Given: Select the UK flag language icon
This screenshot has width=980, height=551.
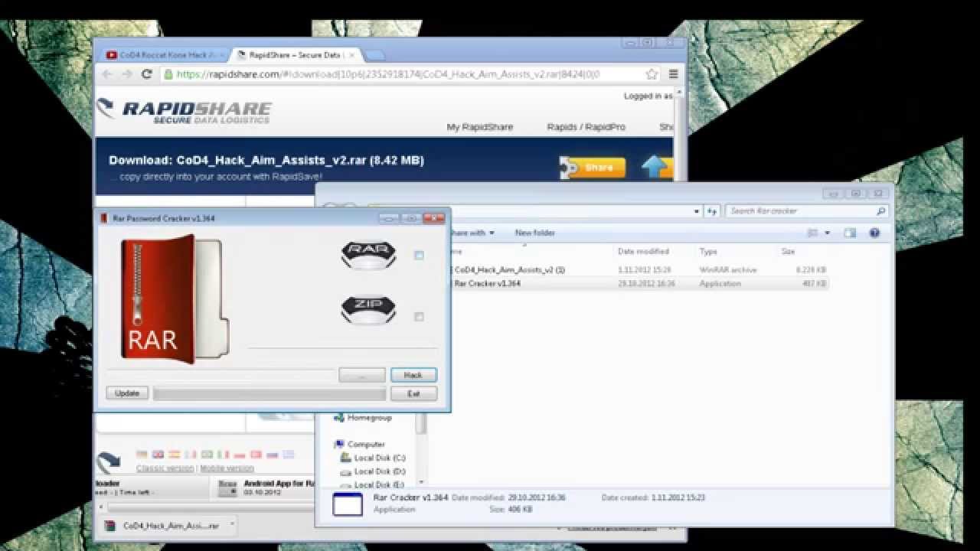Looking at the screenshot, I should coord(158,454).
